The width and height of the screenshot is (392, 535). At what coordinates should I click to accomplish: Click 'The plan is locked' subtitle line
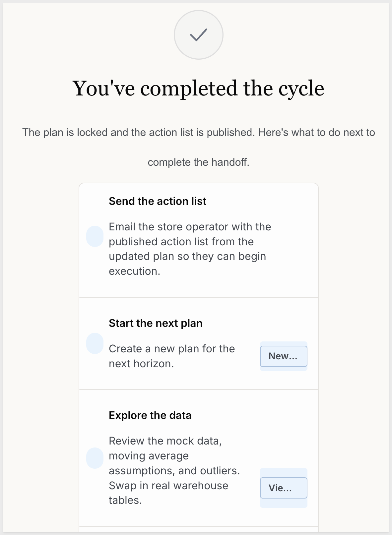198,133
